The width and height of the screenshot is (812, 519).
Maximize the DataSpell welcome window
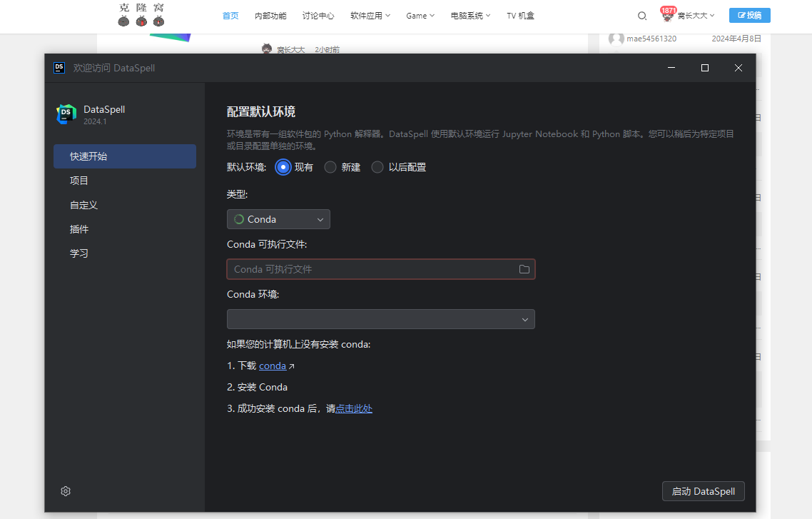pyautogui.click(x=705, y=68)
